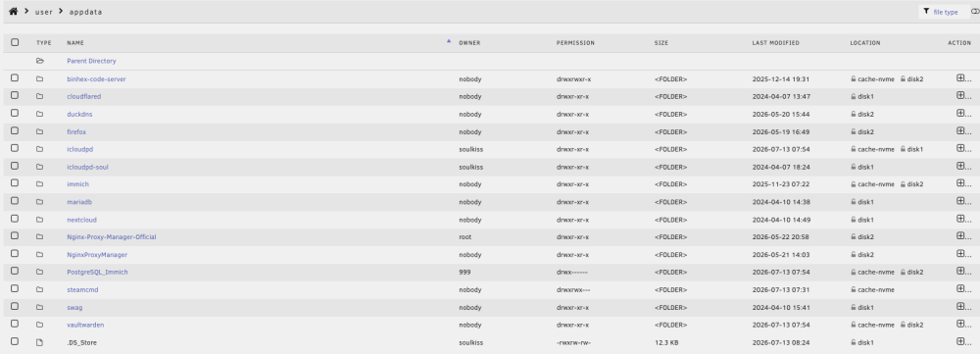Click date '2026-07-13 08:24'
This screenshot has height=354, width=980.
pos(781,343)
